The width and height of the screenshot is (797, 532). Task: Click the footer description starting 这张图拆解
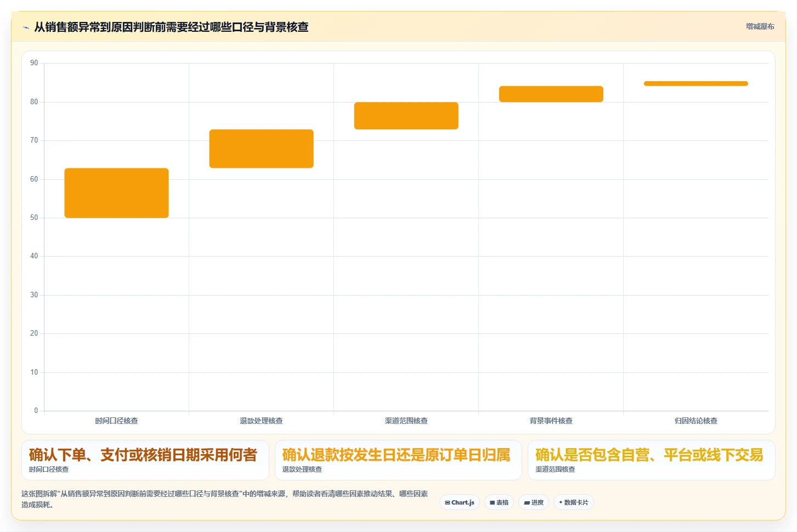tap(224, 499)
